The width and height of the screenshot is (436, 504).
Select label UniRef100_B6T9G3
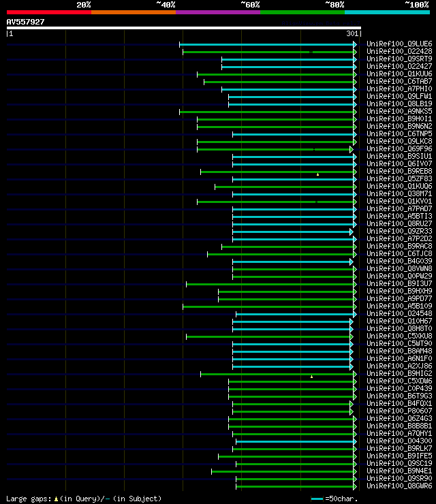[x=399, y=396]
